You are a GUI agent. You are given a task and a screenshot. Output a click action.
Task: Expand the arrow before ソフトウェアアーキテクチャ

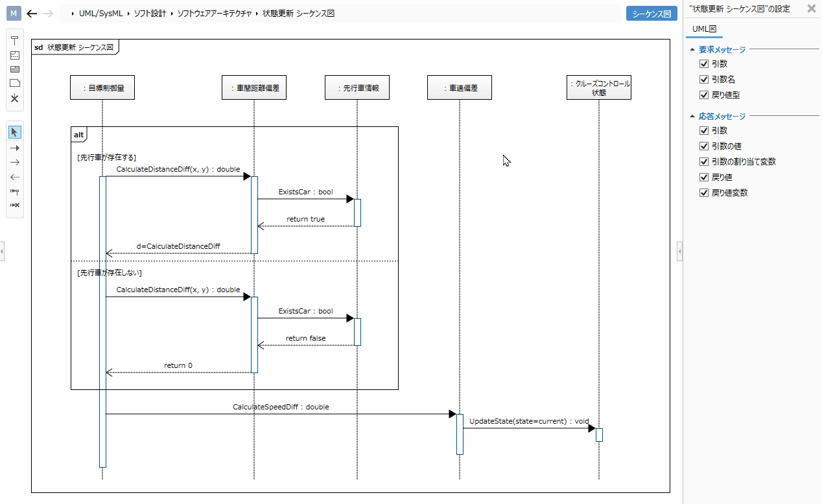click(x=172, y=14)
